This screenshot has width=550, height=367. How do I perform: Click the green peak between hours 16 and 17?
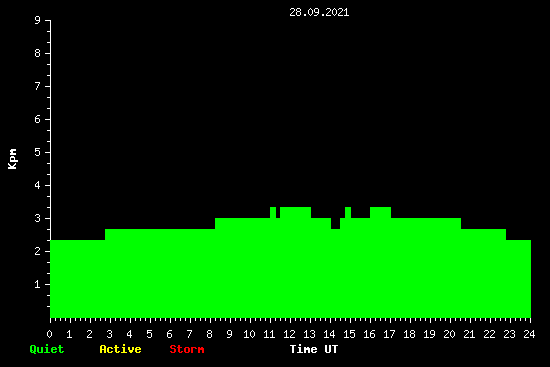pos(381,213)
